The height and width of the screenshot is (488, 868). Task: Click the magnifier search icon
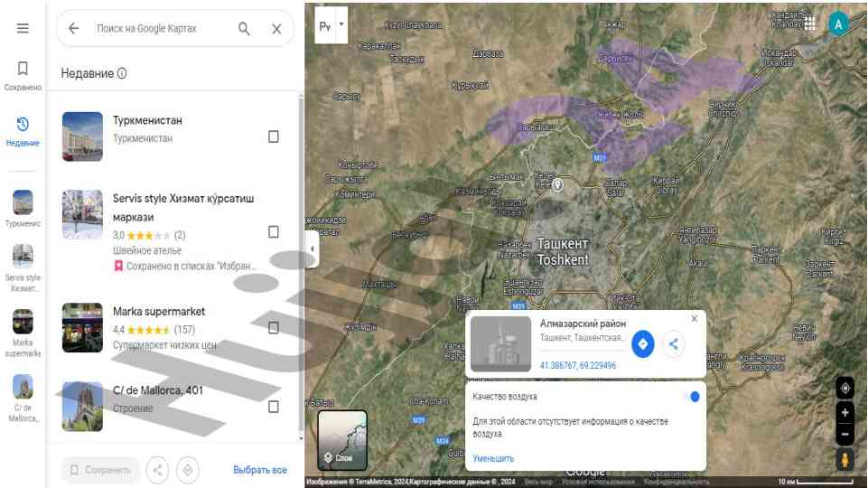pos(244,29)
